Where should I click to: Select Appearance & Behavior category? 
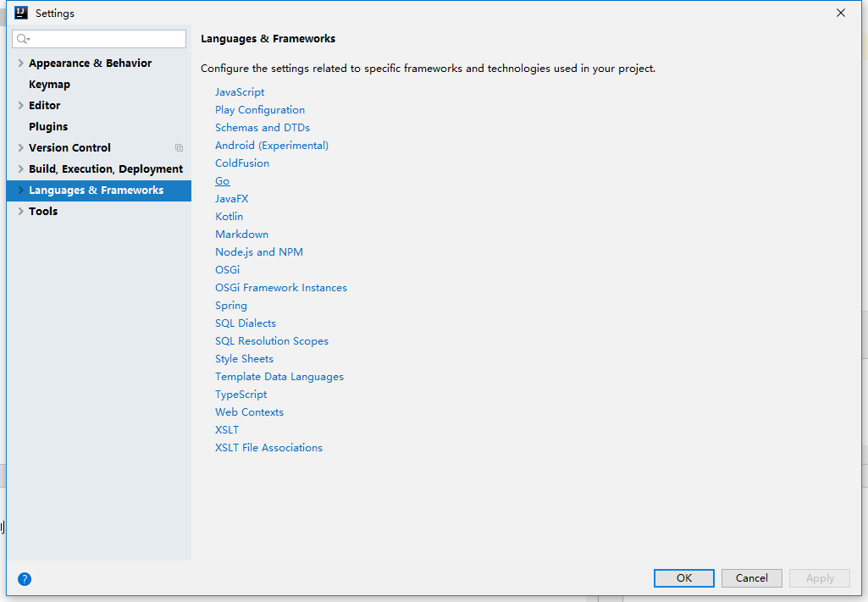(91, 63)
